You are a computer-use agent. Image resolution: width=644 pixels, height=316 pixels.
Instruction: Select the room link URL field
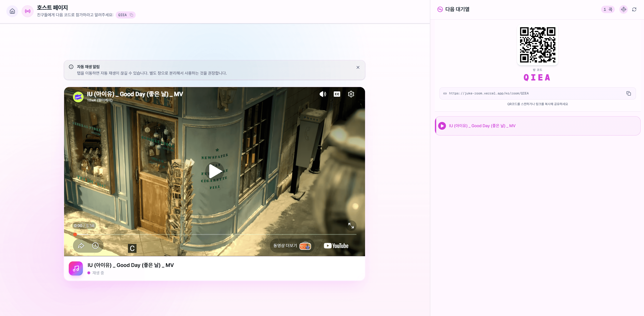(538, 93)
